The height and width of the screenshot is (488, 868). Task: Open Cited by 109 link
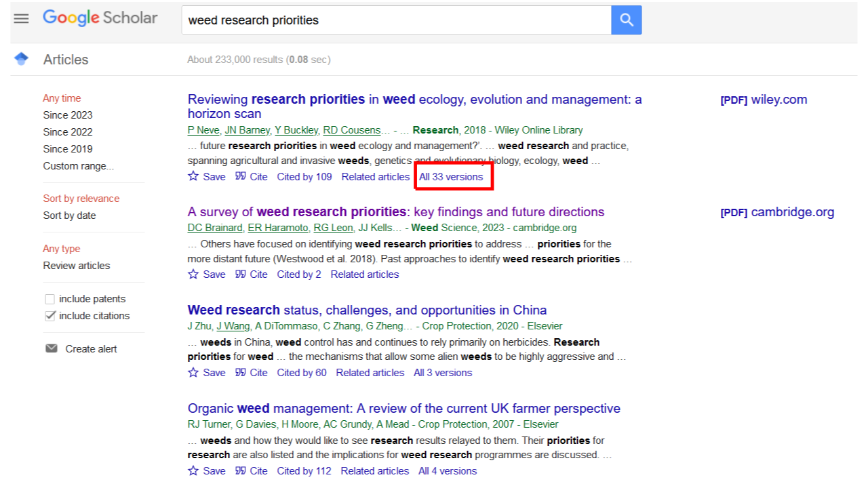(x=304, y=177)
